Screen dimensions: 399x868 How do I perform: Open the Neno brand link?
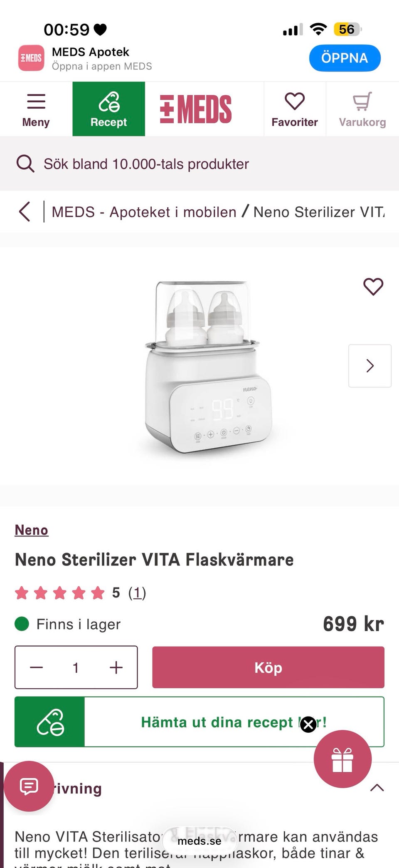tap(32, 530)
